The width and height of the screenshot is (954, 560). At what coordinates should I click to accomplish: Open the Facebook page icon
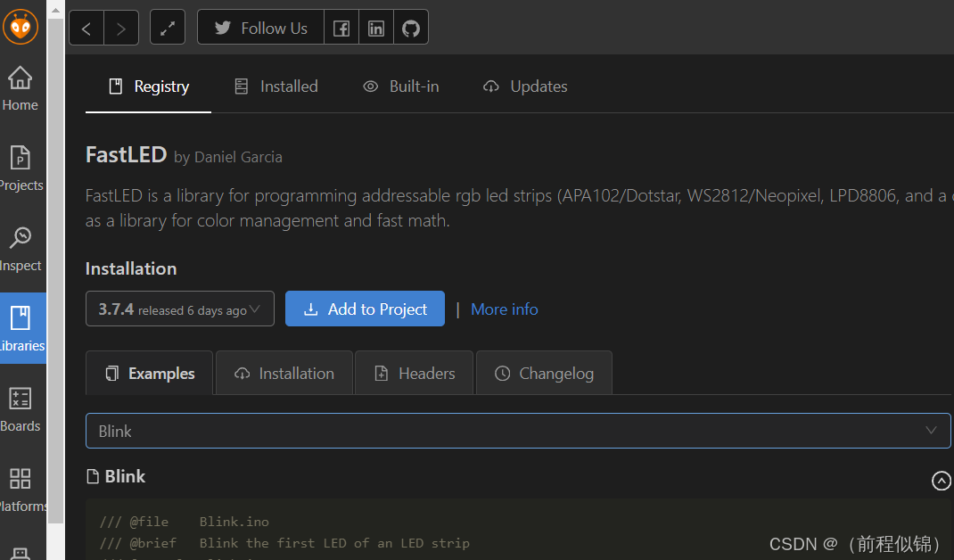point(341,28)
